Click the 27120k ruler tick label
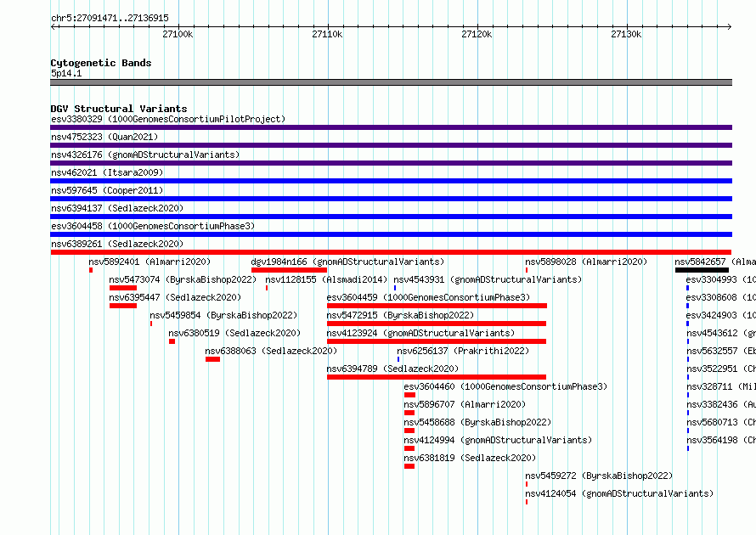Screen dimensions: 756x535 (x=477, y=34)
